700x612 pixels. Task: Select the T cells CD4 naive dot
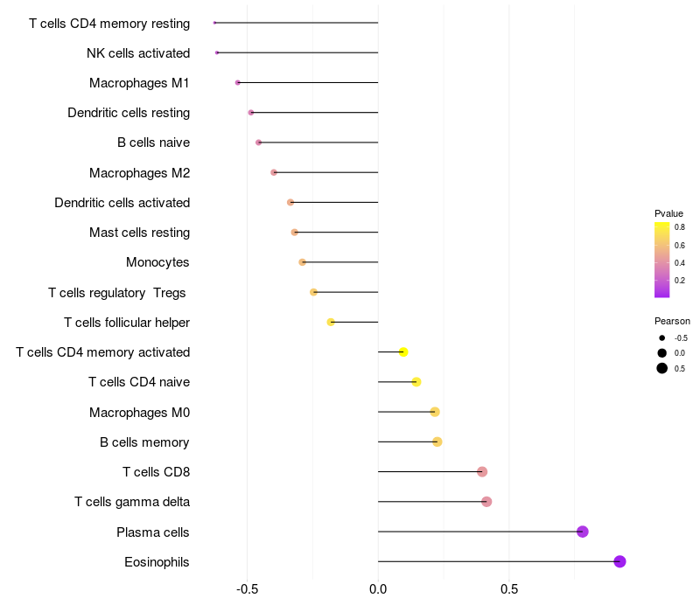(416, 382)
